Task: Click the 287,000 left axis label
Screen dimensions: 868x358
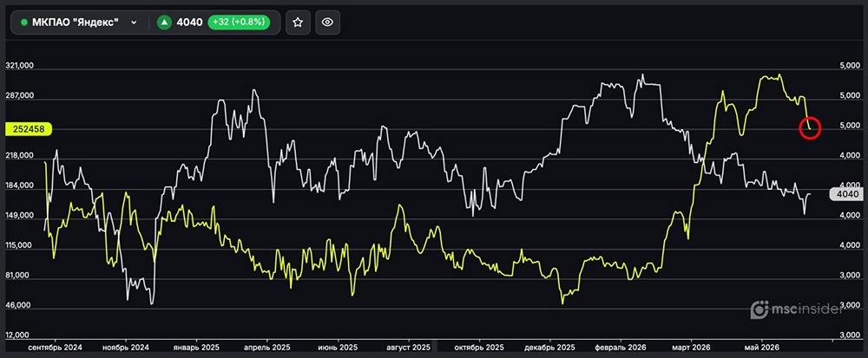Action: click(20, 95)
